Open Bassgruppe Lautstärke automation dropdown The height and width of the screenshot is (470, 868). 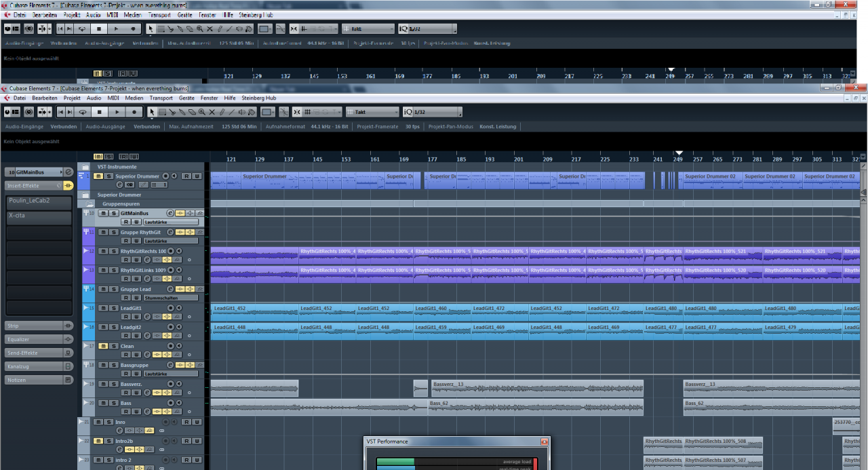pos(171,374)
